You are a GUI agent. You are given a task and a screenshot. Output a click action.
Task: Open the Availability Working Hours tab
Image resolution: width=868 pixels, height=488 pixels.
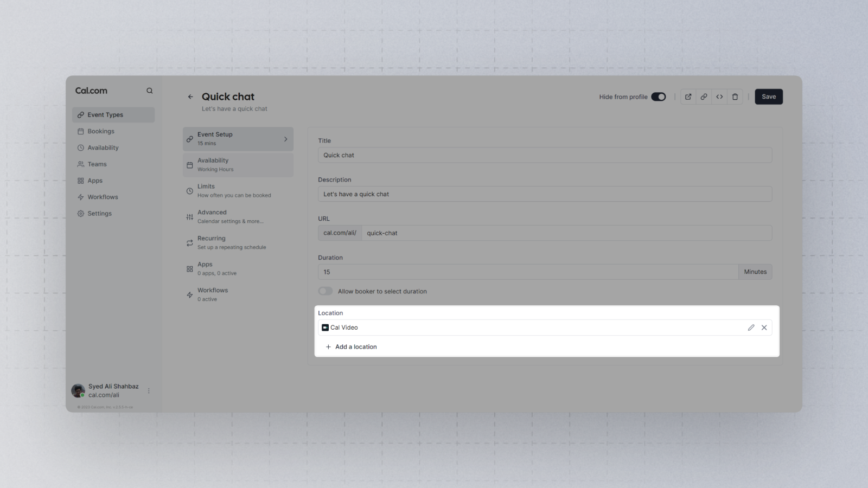pyautogui.click(x=238, y=165)
